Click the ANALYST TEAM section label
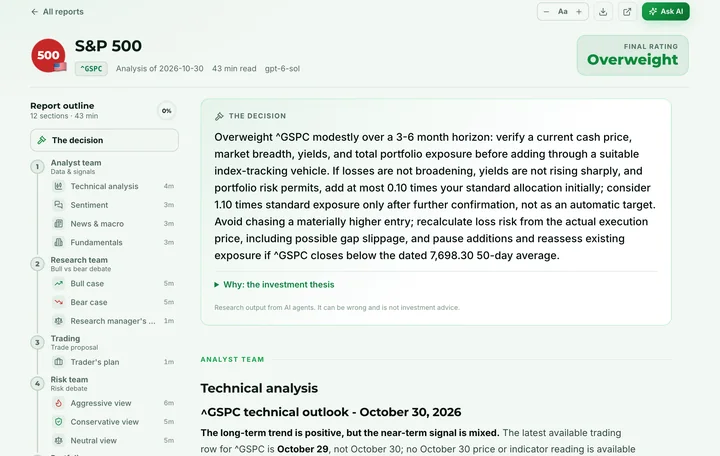The image size is (720, 456). click(x=232, y=360)
